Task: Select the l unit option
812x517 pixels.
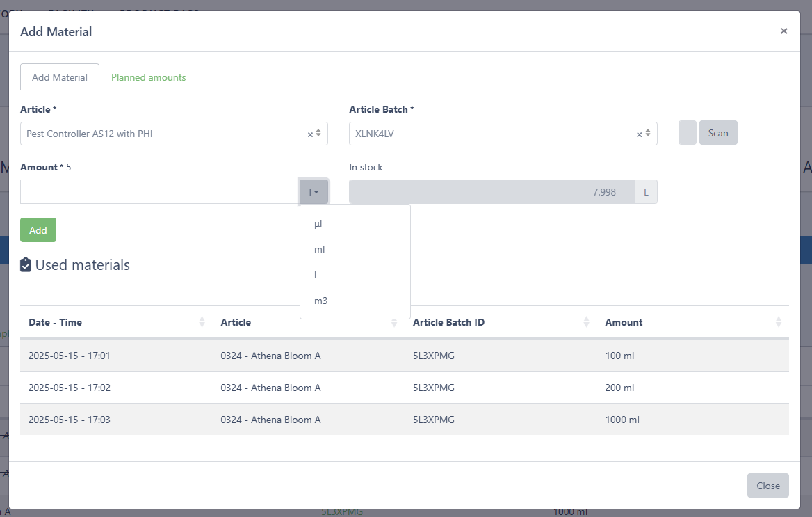Action: (x=316, y=275)
